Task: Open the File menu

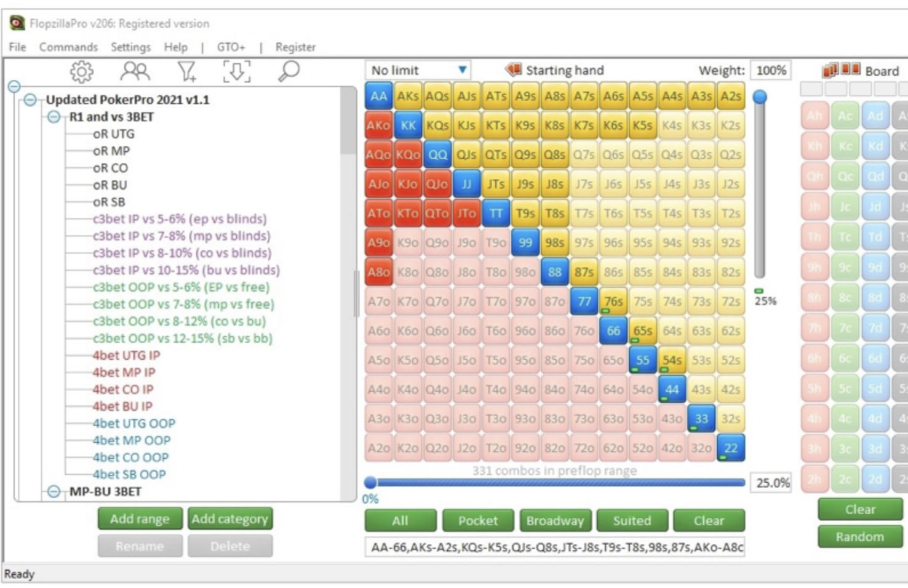Action: (x=17, y=47)
